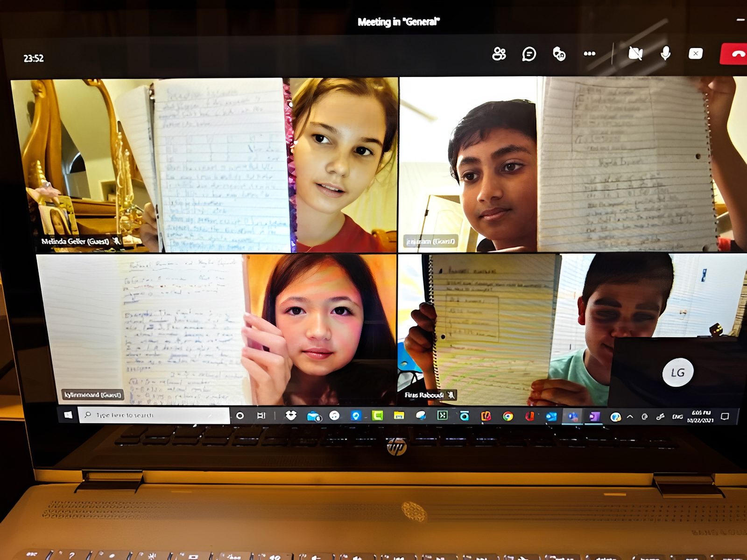The width and height of the screenshot is (747, 560).
Task: Select Melinda Geller's video tile
Action: coord(204,165)
